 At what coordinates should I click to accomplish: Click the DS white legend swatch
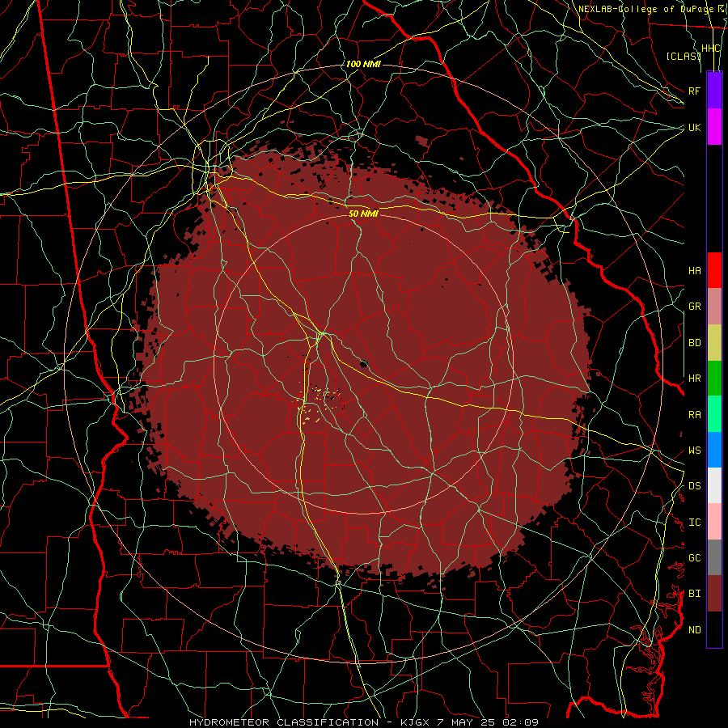pyautogui.click(x=714, y=485)
